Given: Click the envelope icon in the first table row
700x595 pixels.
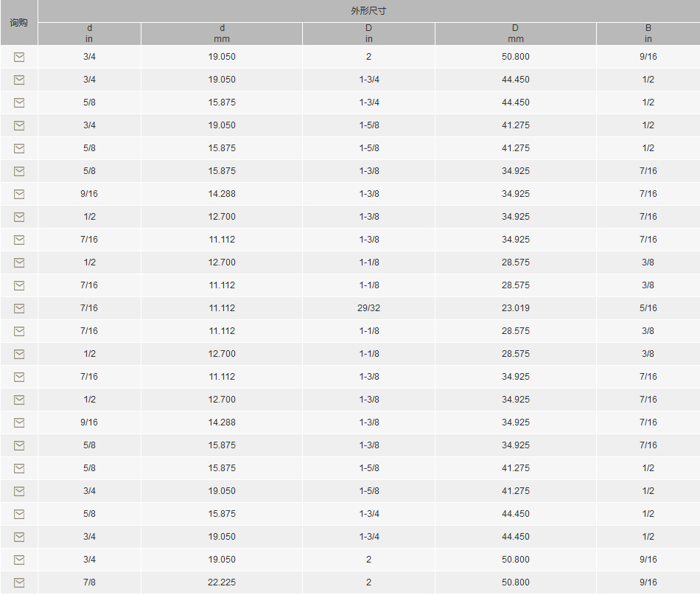Looking at the screenshot, I should coord(19,57).
